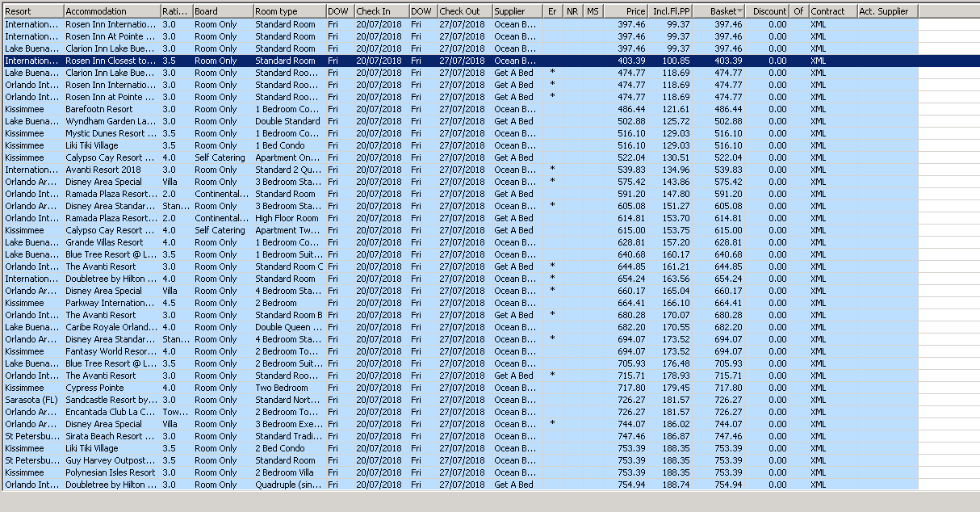Click the Discount column header

769,11
